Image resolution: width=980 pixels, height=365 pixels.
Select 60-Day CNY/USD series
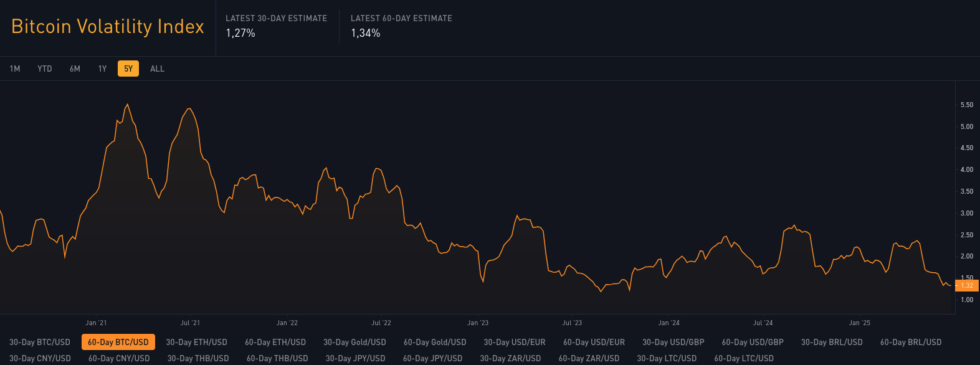119,358
